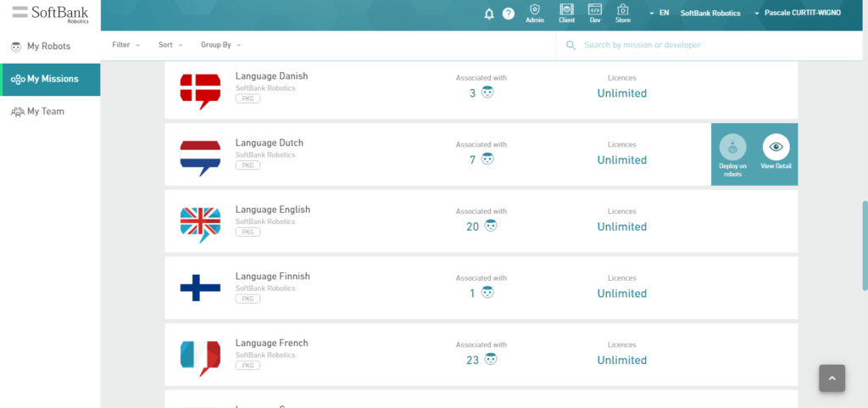Toggle the hamburger sidebar menu

click(19, 11)
